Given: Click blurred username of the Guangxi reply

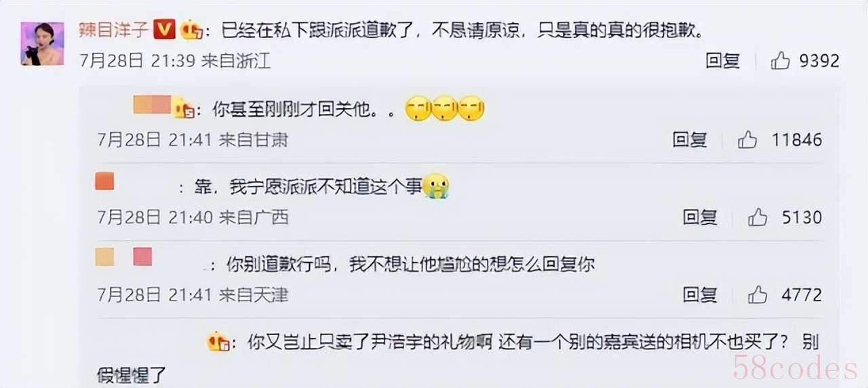Looking at the screenshot, I should (104, 182).
